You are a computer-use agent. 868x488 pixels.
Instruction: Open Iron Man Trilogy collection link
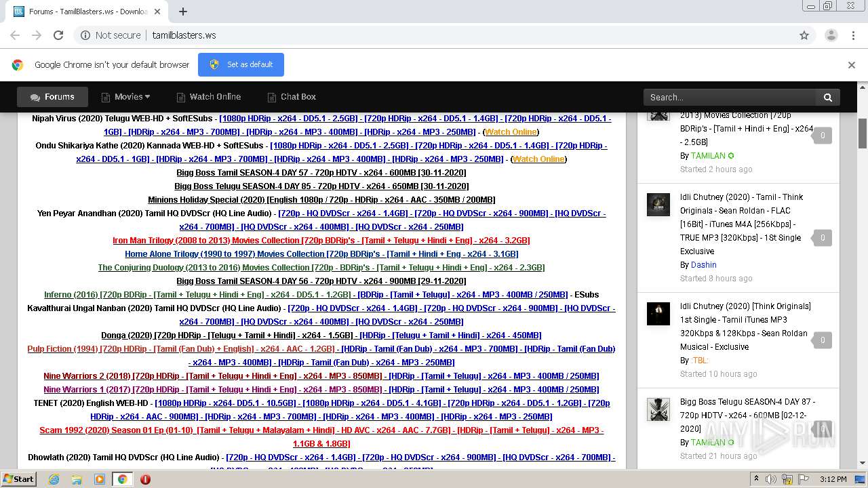321,241
